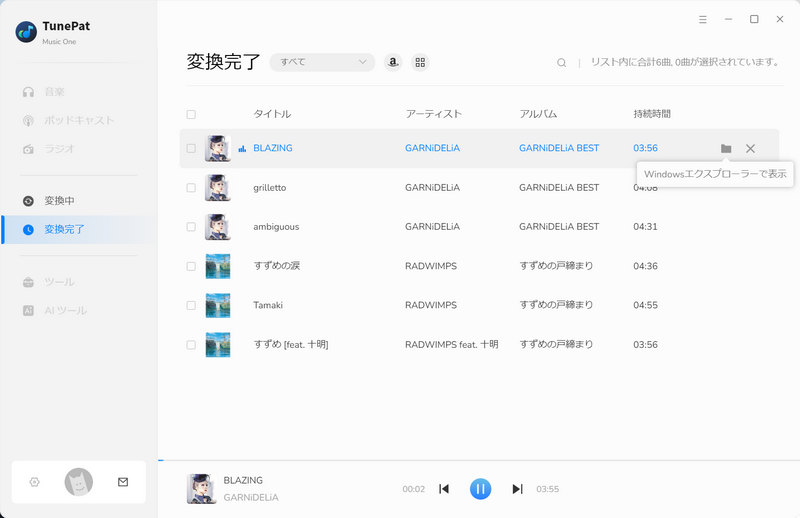
Task: Click the すずめ [feat. 十明] title
Action: [x=291, y=344]
